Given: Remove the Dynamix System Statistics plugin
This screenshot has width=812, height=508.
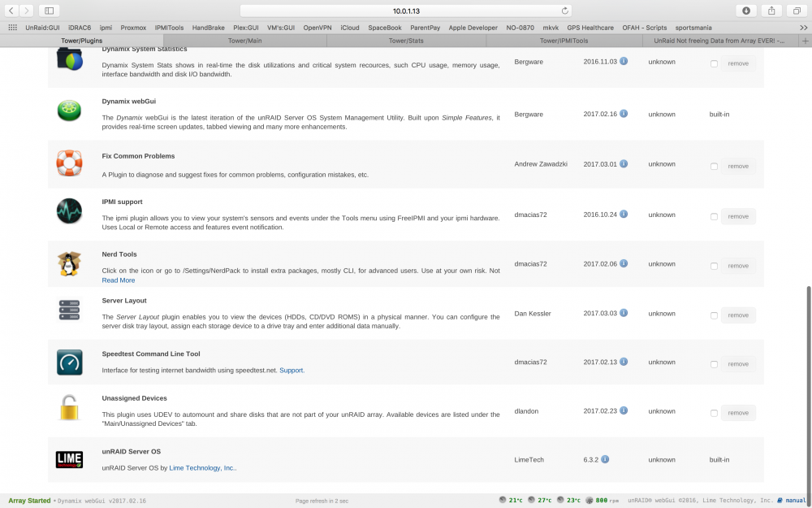Looking at the screenshot, I should [x=738, y=63].
